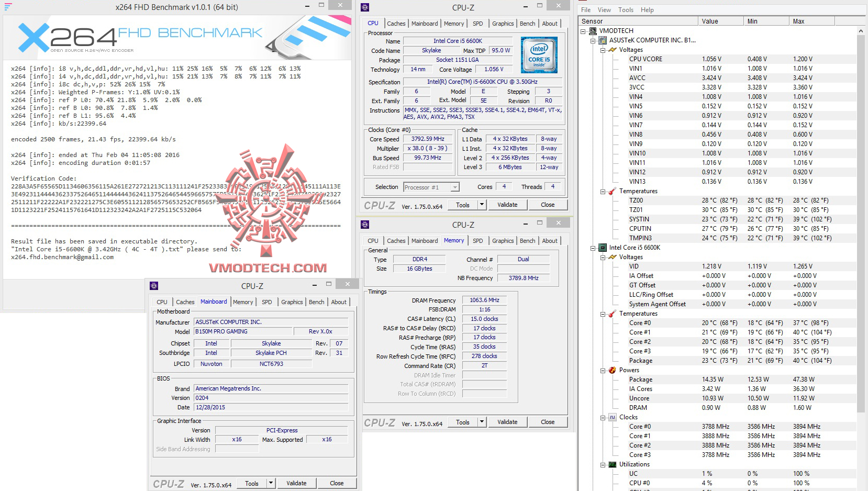Click the HWMonitor scrollbar up arrow

coord(861,31)
